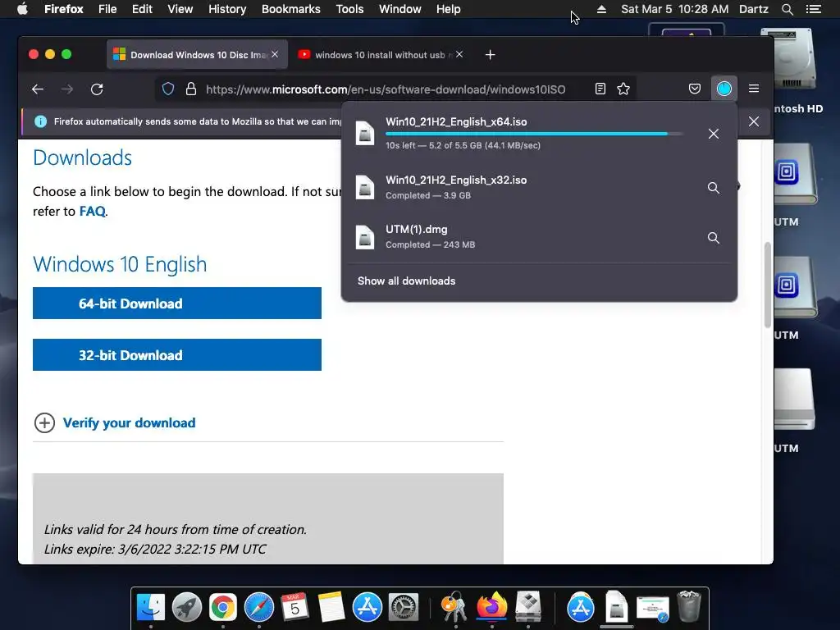Open the Tools menu

(349, 9)
